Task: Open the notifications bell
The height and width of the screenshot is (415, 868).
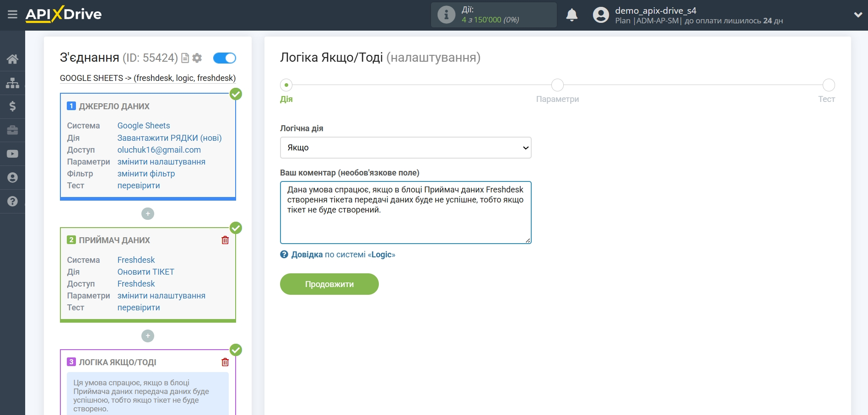Action: (x=571, y=15)
